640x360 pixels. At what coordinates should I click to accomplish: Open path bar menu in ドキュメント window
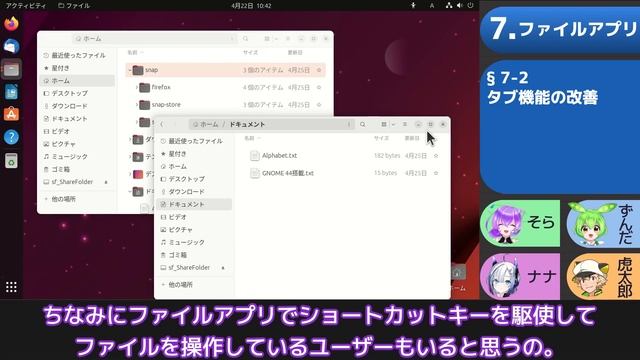tap(349, 124)
